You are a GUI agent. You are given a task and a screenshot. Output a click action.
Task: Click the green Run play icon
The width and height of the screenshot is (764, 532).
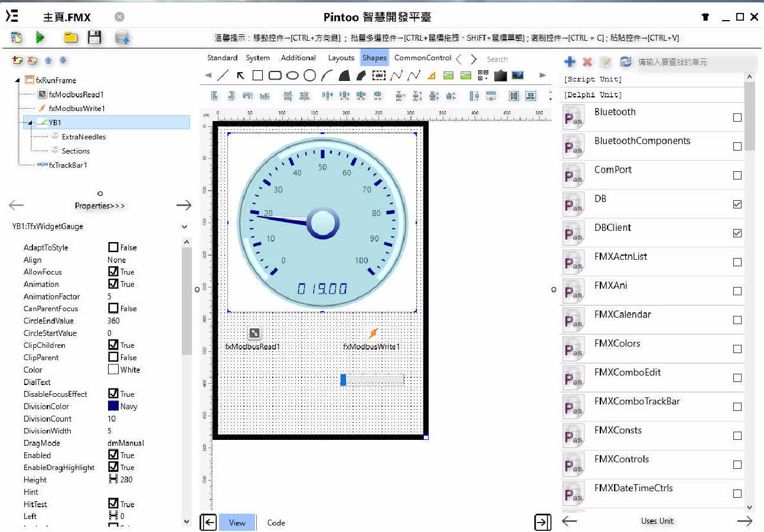pyautogui.click(x=40, y=38)
